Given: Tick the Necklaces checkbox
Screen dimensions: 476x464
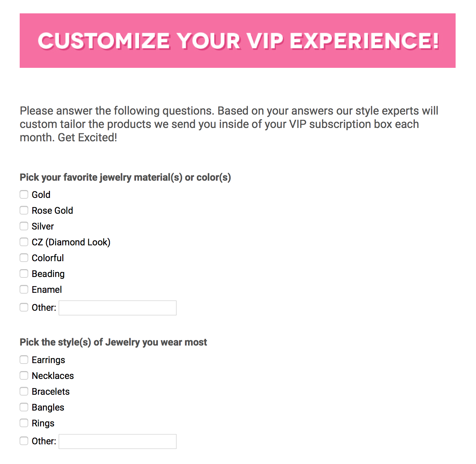Looking at the screenshot, I should pyautogui.click(x=24, y=375).
